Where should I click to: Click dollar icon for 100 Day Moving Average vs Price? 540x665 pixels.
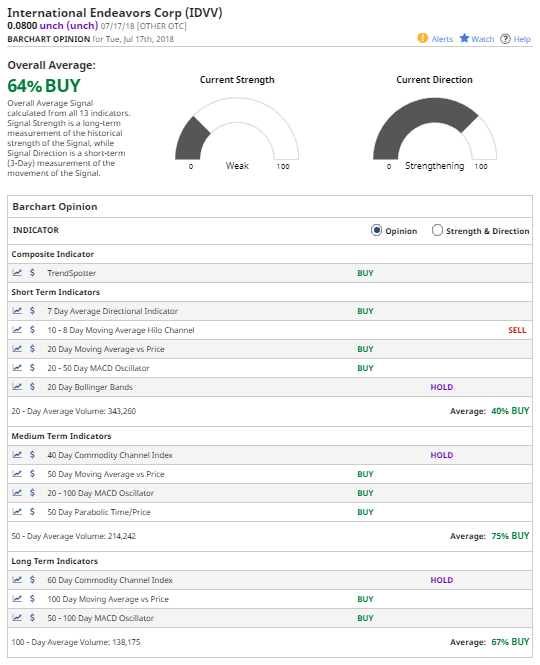click(x=32, y=599)
